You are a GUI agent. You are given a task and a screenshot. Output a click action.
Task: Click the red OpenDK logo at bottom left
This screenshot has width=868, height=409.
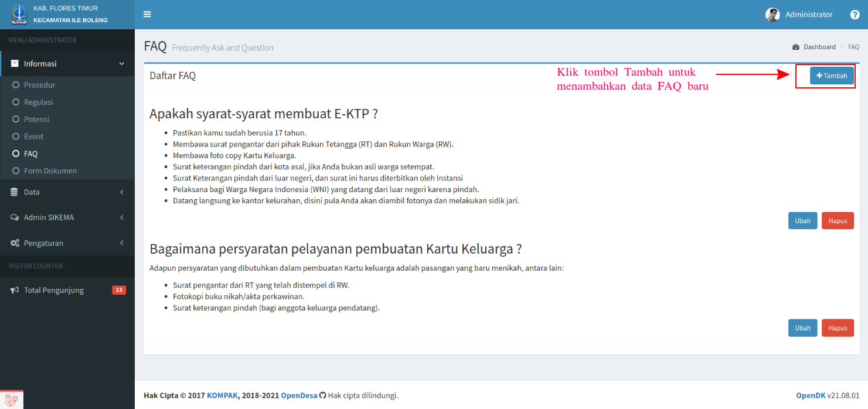[12, 400]
